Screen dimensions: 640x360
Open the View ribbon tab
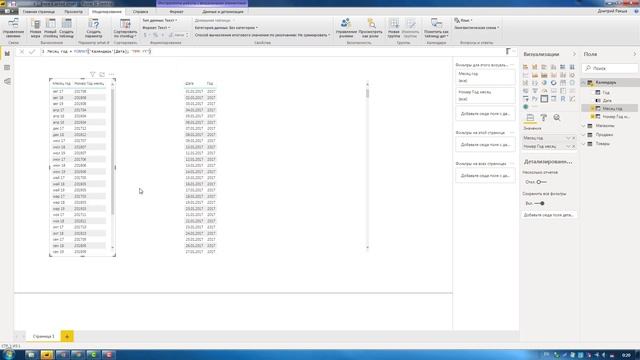click(x=73, y=12)
